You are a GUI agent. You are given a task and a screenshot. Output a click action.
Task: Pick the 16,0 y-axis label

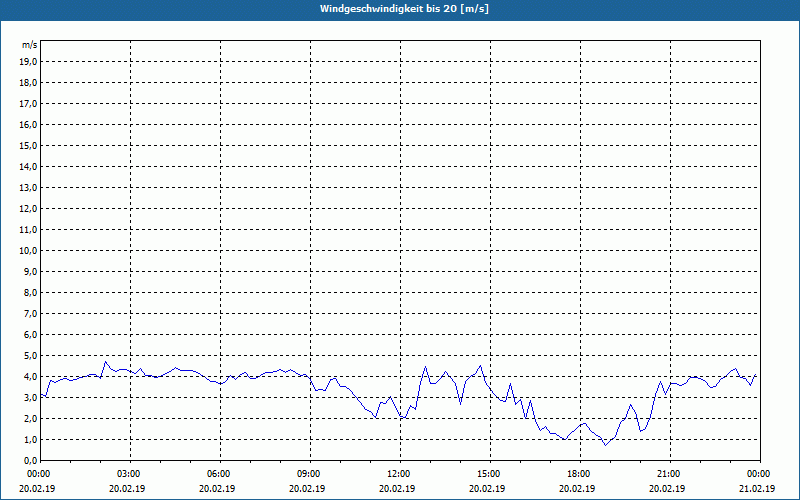[x=28, y=124]
